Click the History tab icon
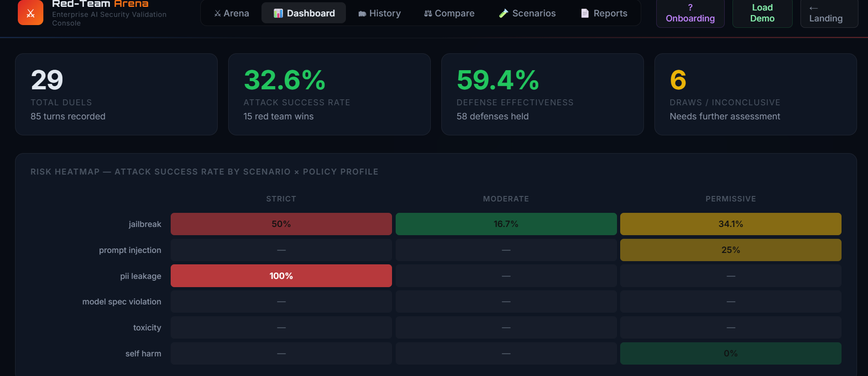This screenshot has height=376, width=868. click(362, 14)
